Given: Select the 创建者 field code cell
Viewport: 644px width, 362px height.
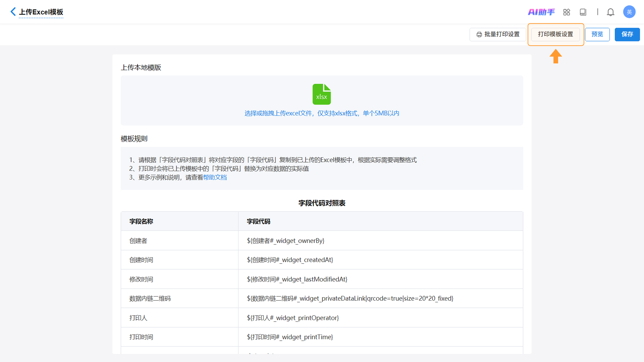Looking at the screenshot, I should 285,241.
